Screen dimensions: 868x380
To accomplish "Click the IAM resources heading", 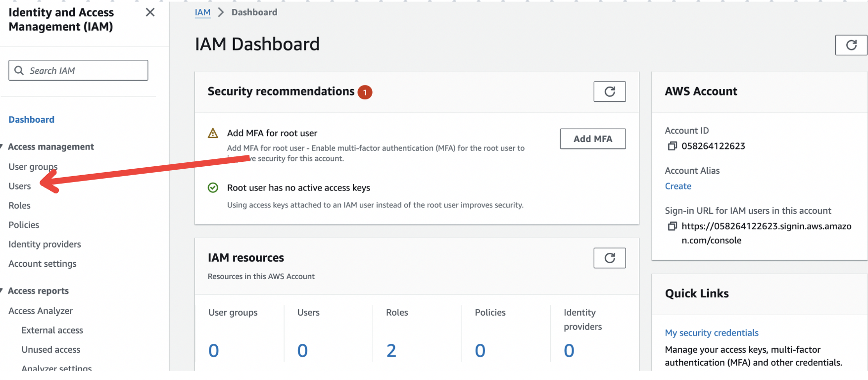I will click(246, 258).
